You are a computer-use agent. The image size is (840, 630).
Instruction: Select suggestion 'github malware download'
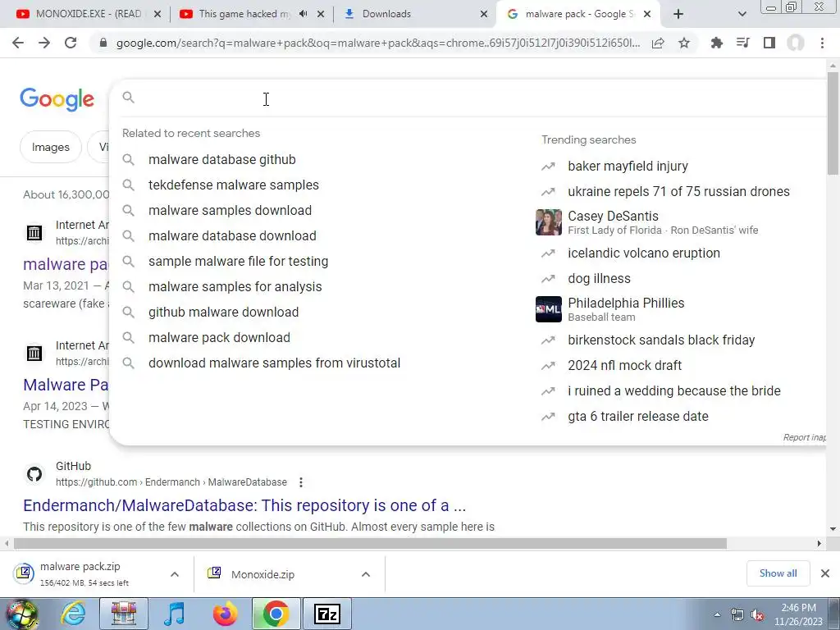(223, 313)
